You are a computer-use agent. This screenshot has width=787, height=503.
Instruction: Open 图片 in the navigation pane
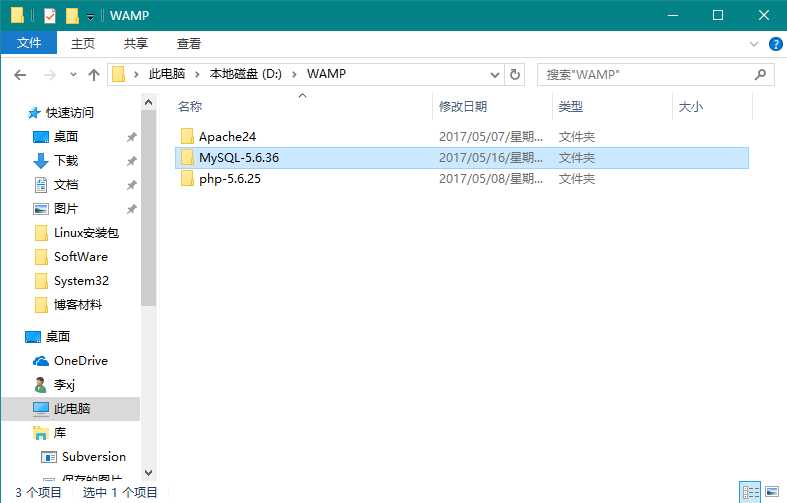click(66, 208)
